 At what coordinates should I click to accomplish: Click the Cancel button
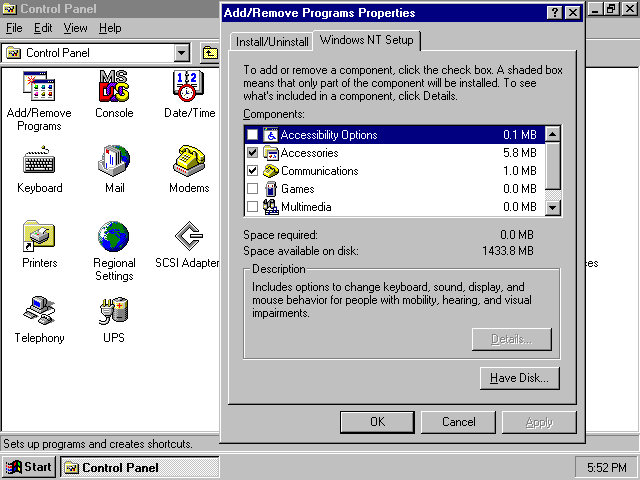click(x=458, y=422)
